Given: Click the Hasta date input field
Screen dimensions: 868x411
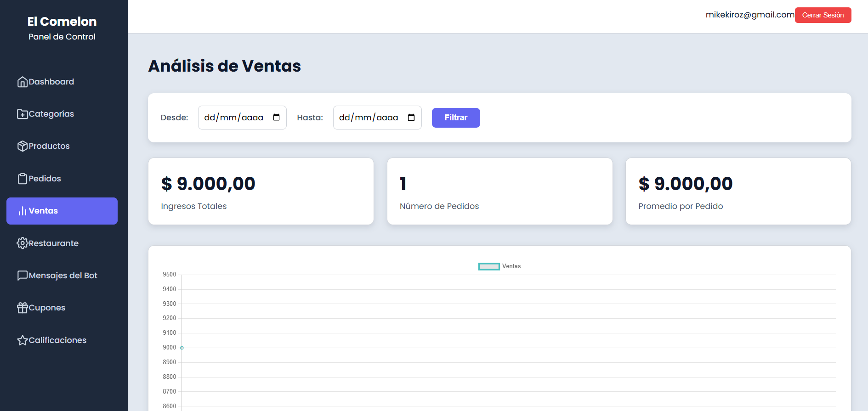Looking at the screenshot, I should coord(369,118).
